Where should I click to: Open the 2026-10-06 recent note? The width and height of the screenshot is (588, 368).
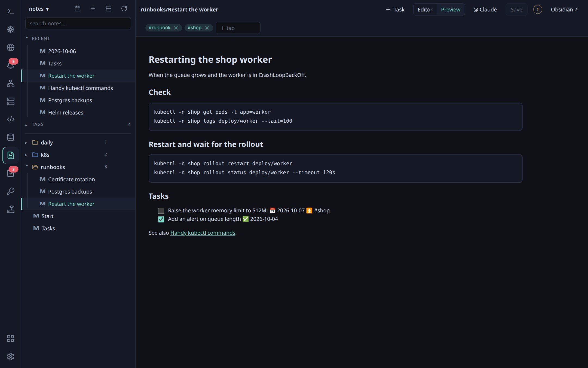click(78, 51)
